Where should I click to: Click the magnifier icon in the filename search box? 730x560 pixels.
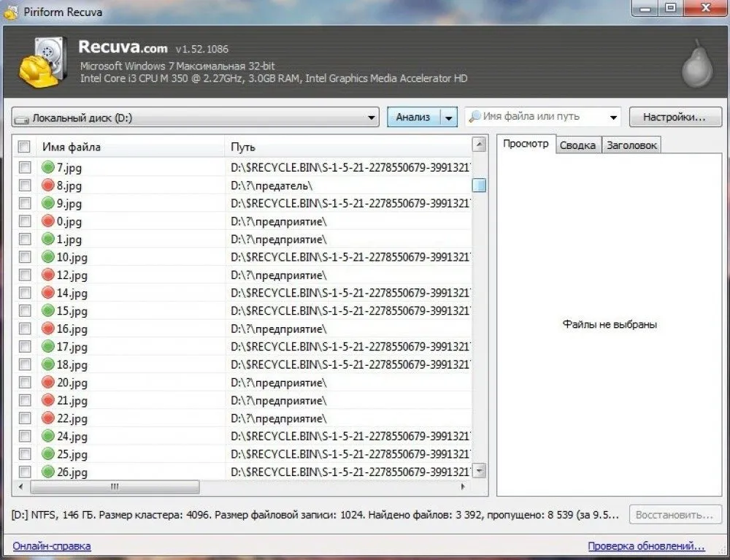click(474, 116)
